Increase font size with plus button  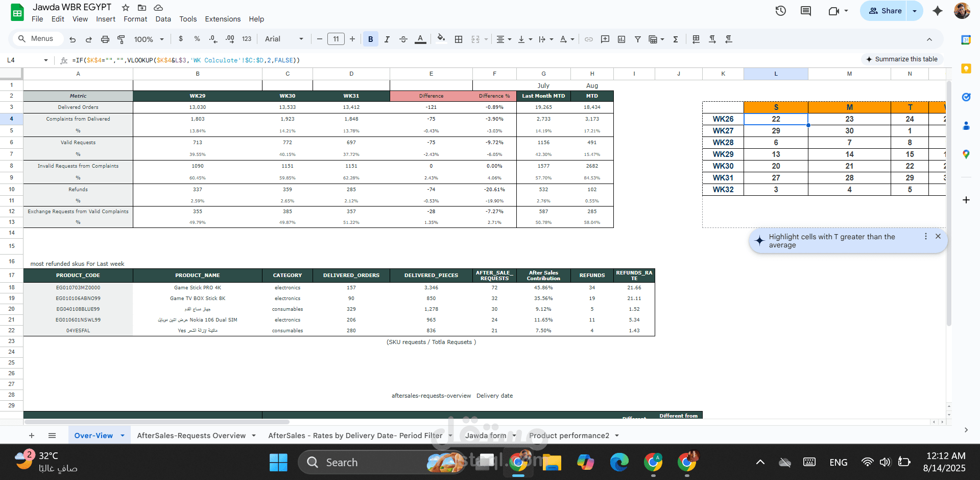352,39
